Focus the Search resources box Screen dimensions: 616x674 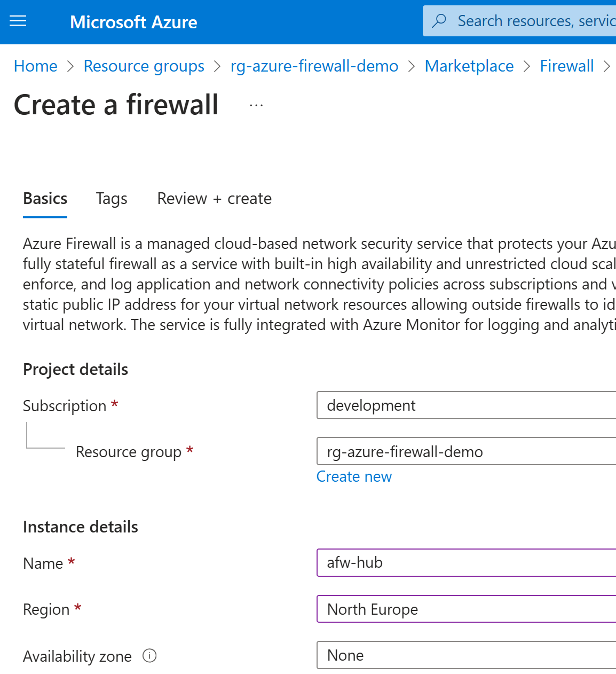point(519,21)
